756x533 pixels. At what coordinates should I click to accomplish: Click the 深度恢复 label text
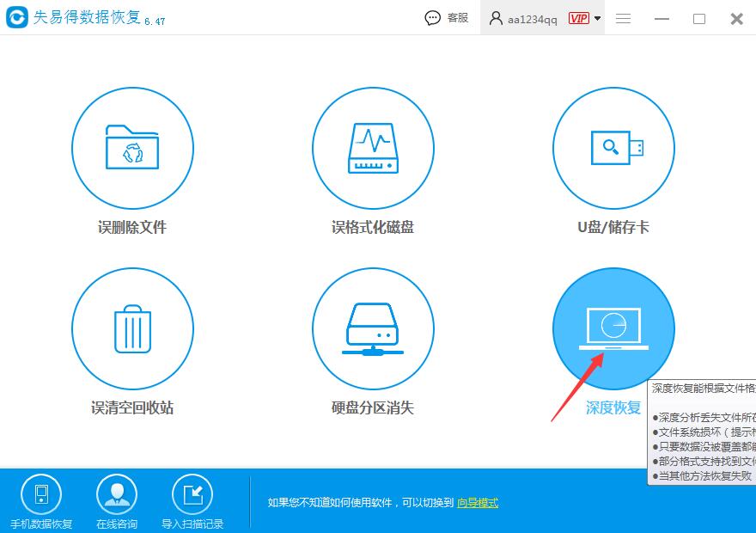click(613, 407)
